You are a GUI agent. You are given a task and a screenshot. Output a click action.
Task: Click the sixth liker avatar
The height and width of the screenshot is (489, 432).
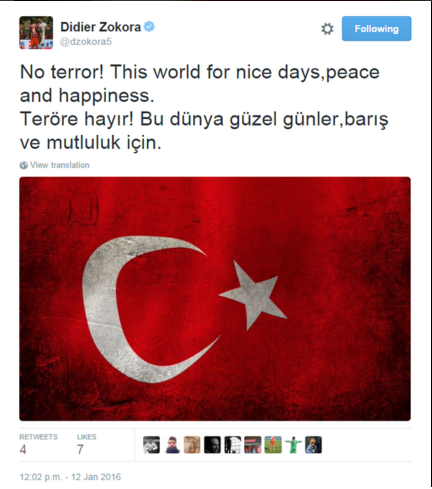click(x=253, y=445)
